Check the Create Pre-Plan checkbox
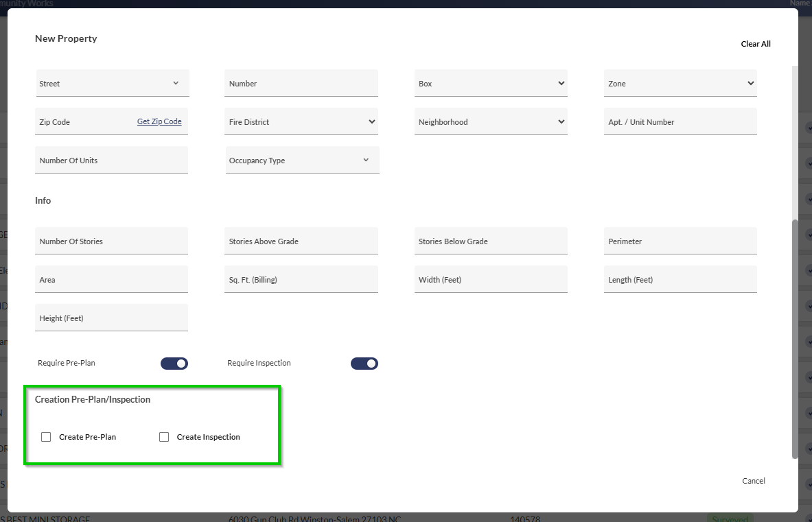This screenshot has height=522, width=812. 47,437
